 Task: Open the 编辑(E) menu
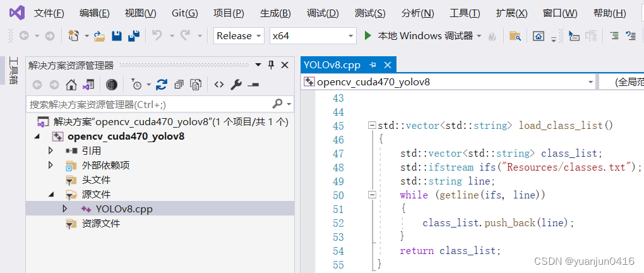[x=95, y=13]
